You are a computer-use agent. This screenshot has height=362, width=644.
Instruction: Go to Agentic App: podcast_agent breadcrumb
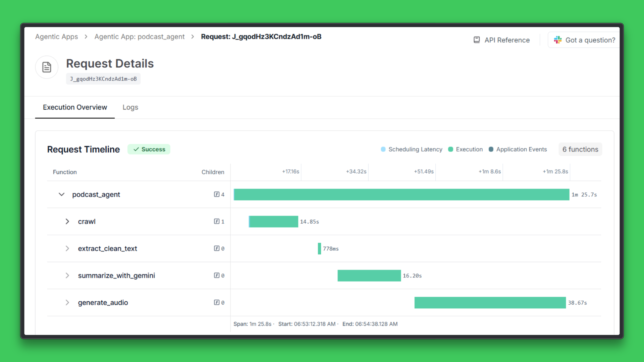[139, 37]
